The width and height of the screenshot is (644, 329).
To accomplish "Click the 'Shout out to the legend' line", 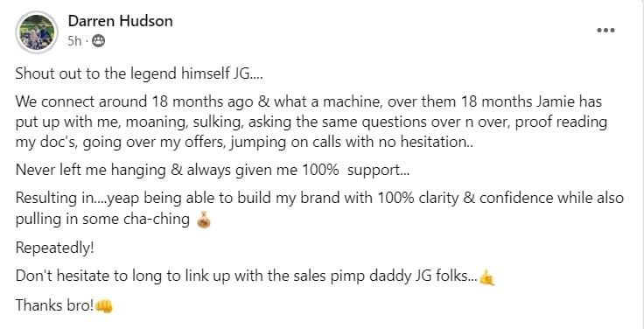I will click(x=139, y=73).
